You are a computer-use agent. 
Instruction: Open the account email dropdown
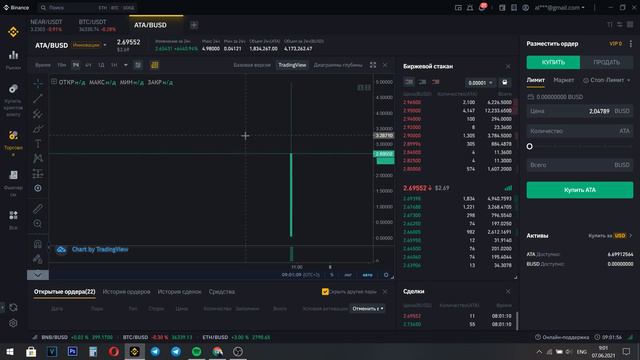point(560,7)
